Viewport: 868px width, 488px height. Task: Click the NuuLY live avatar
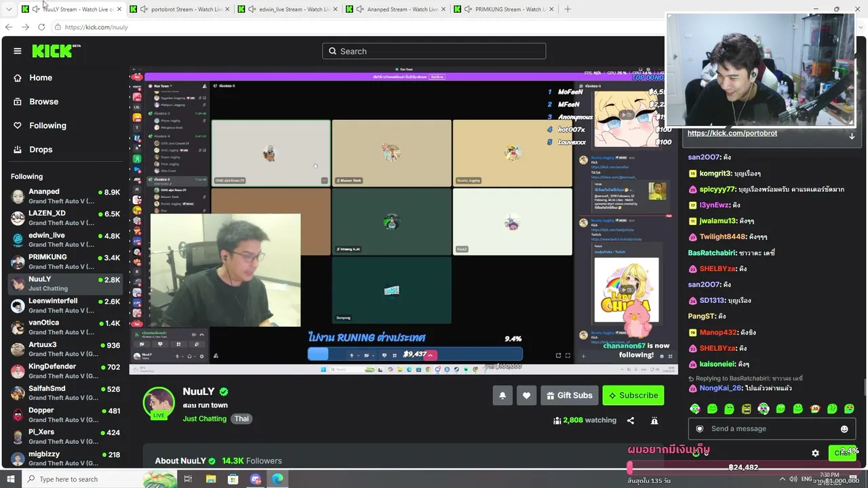[159, 403]
